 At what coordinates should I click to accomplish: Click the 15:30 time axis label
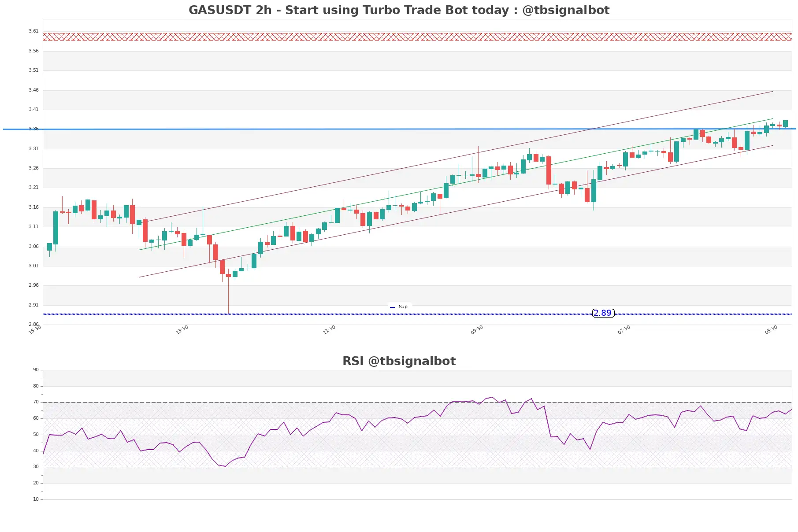[x=35, y=330]
